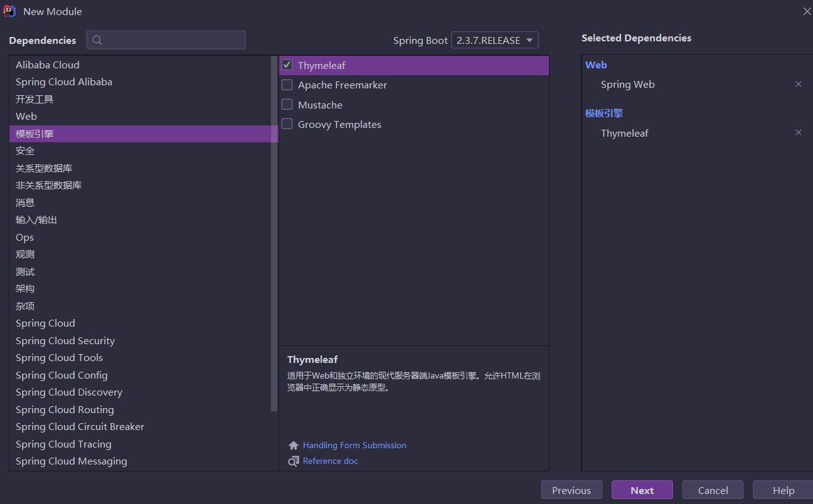Select the Alibaba Cloud category
Screen dimensions: 813x504
[140, 65]
